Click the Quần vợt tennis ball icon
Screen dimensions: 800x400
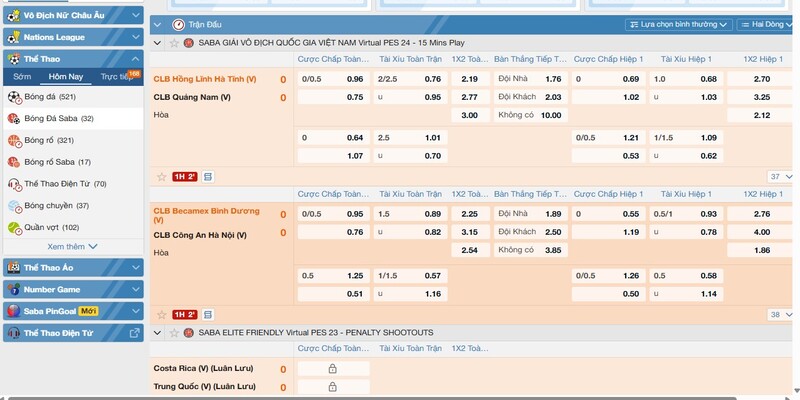(x=14, y=228)
